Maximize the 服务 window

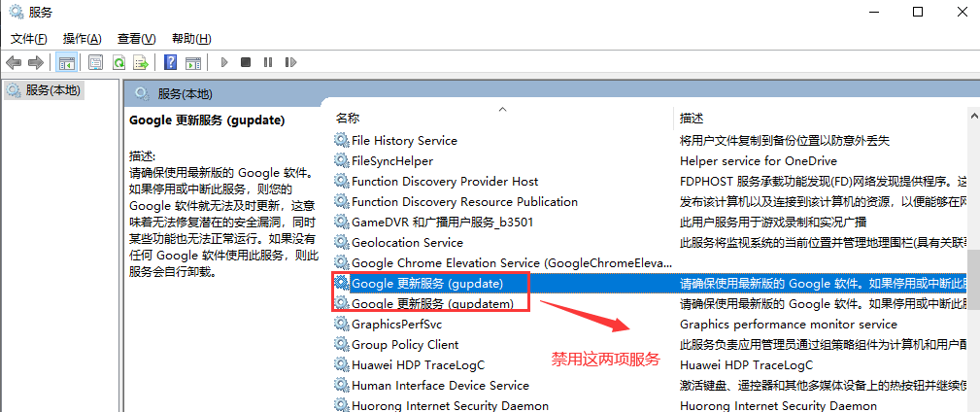coord(918,12)
